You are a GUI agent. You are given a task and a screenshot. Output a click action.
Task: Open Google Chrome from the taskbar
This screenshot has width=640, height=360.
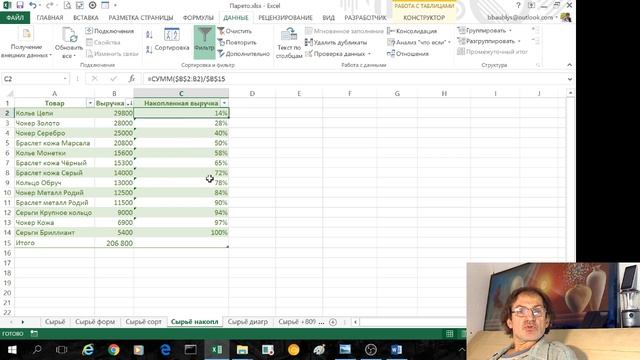point(113,350)
